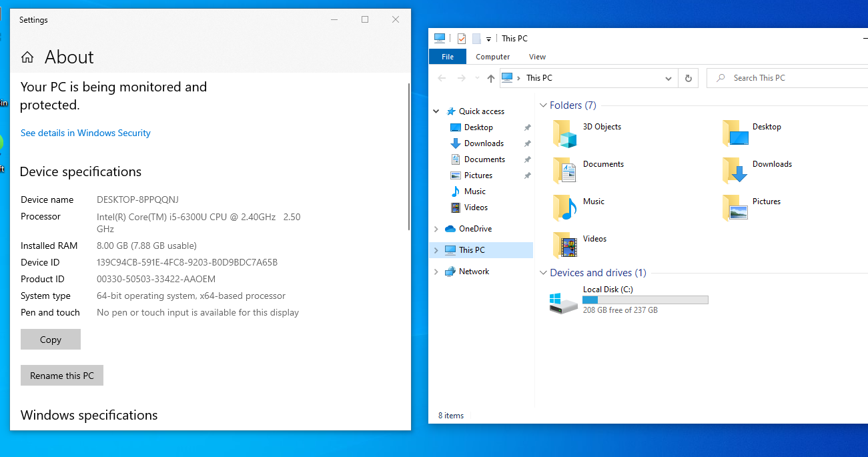Screen dimensions: 868x457
Task: Select the Local Disk (C:) drive icon
Action: [564, 303]
